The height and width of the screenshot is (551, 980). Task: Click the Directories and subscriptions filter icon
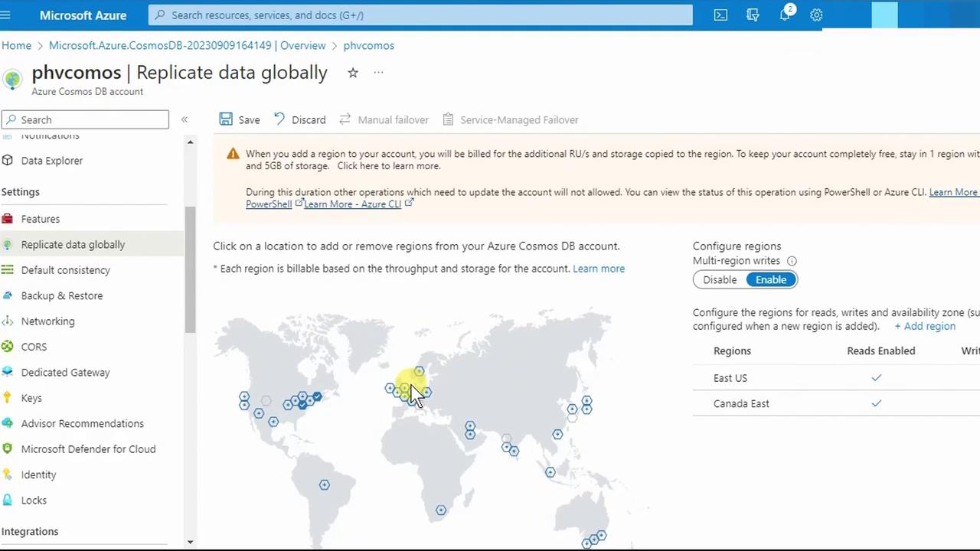(753, 15)
